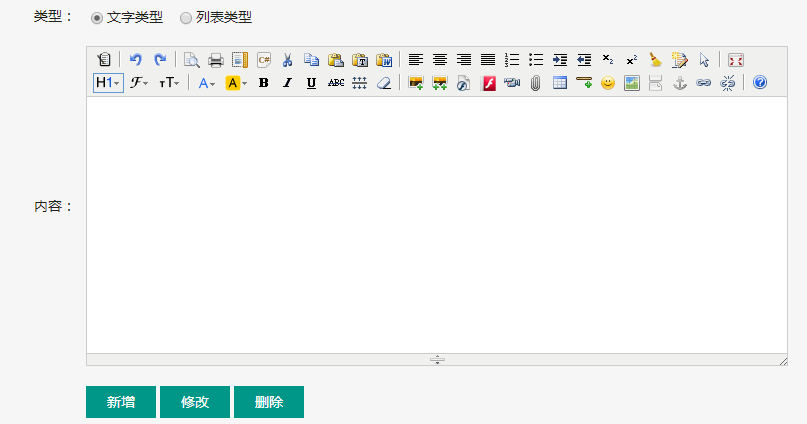Insert a hyperlink with chain icon
Image resolution: width=807 pixels, height=424 pixels.
click(x=704, y=82)
